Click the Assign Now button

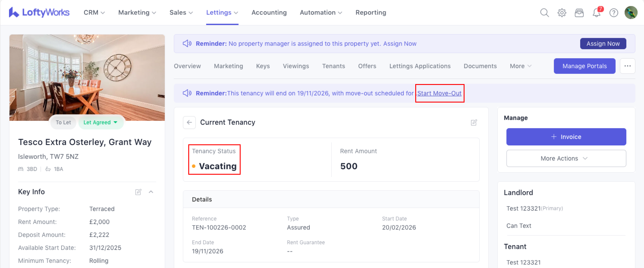(x=603, y=44)
